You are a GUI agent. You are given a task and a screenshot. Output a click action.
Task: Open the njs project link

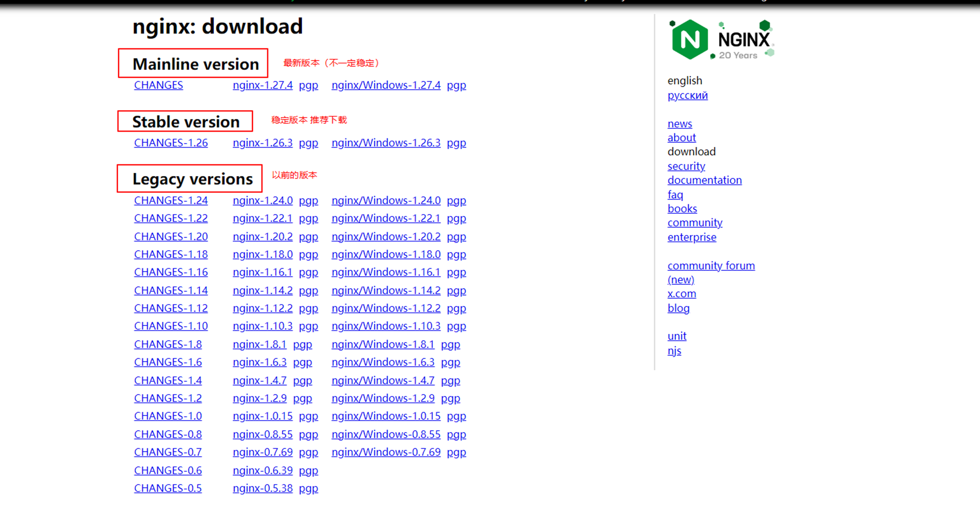pos(674,350)
